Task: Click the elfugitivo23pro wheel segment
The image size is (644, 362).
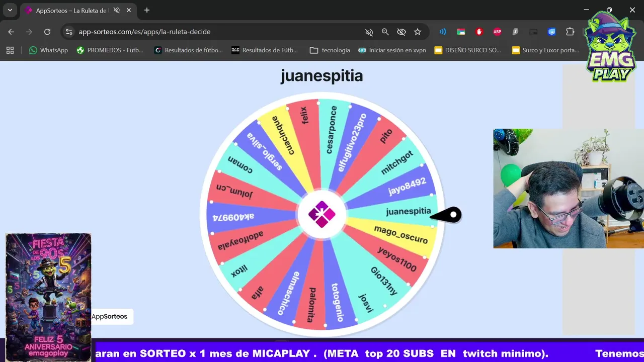Action: pos(353,142)
